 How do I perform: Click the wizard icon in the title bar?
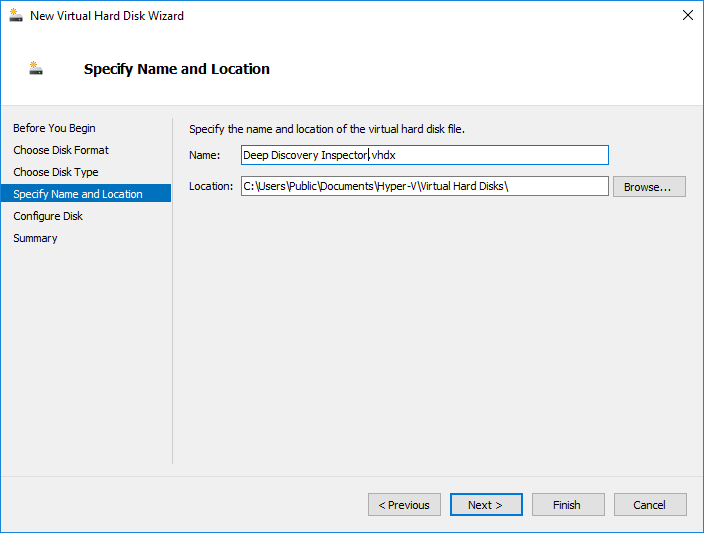click(x=15, y=16)
